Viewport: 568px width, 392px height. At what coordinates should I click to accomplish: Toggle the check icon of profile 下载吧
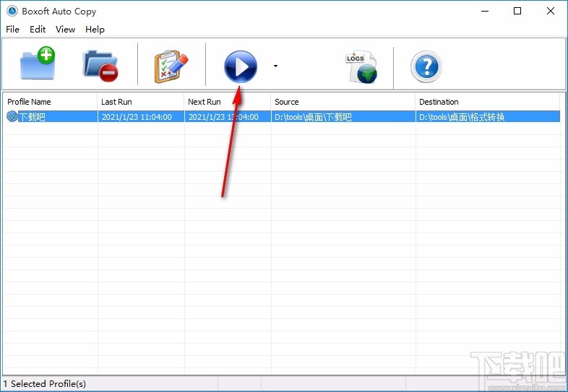(12, 116)
